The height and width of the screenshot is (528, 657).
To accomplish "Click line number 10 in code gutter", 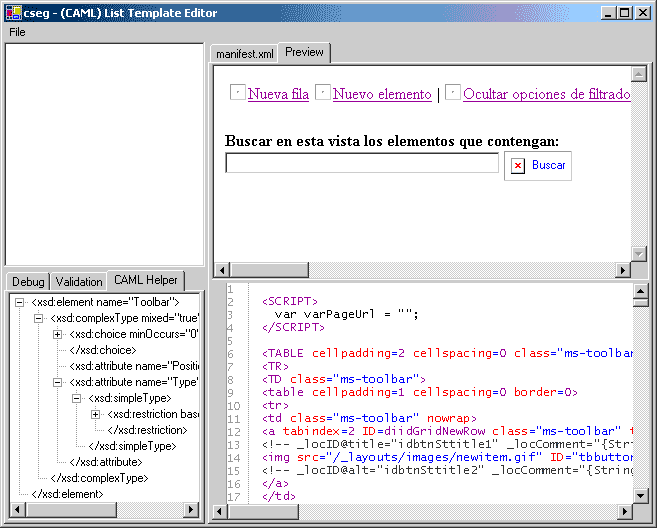I will point(234,406).
